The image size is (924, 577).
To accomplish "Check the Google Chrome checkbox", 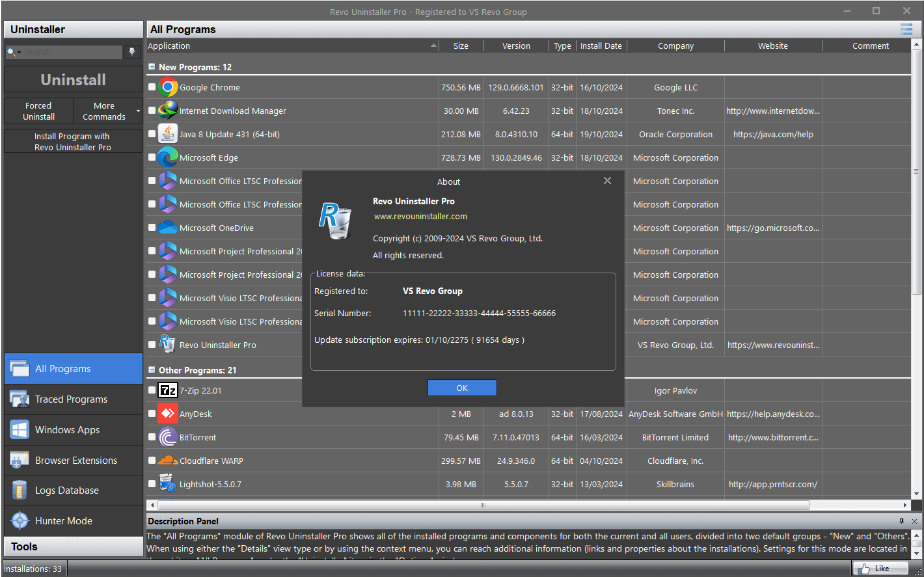I will coord(152,87).
